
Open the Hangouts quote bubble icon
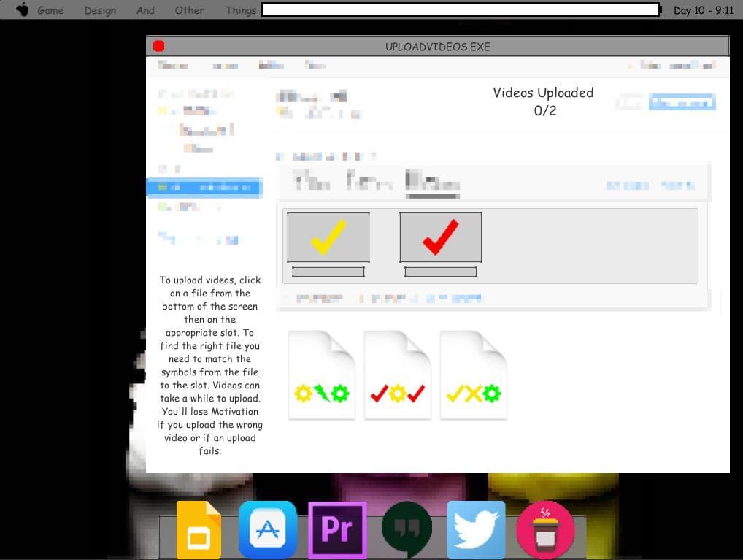pyautogui.click(x=407, y=529)
